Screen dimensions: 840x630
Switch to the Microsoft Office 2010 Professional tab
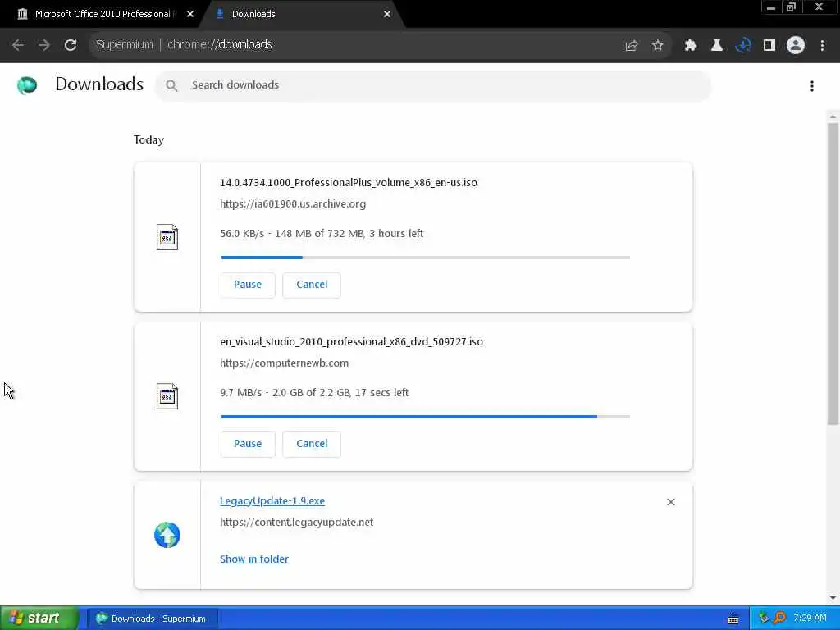pos(103,14)
